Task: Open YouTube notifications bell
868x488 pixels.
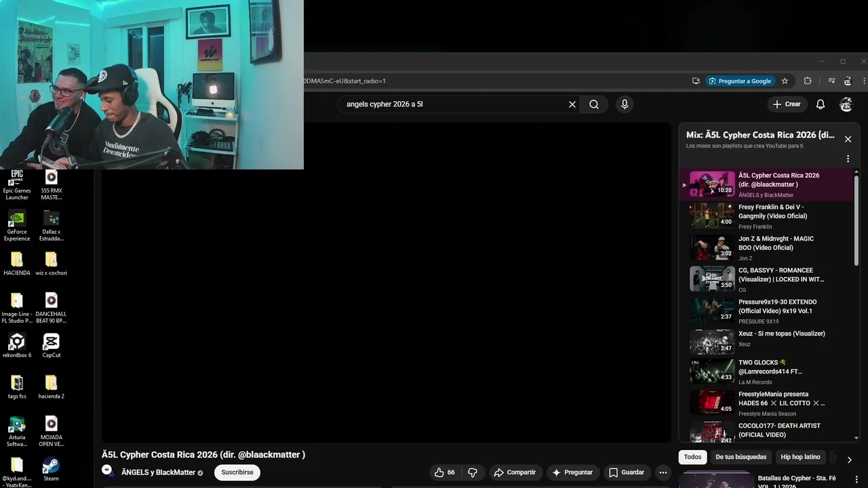Action: (821, 104)
